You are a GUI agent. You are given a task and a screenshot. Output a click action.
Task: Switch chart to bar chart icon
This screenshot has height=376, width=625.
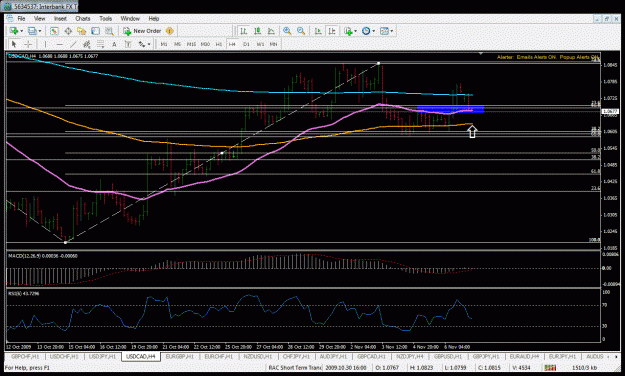coord(243,31)
